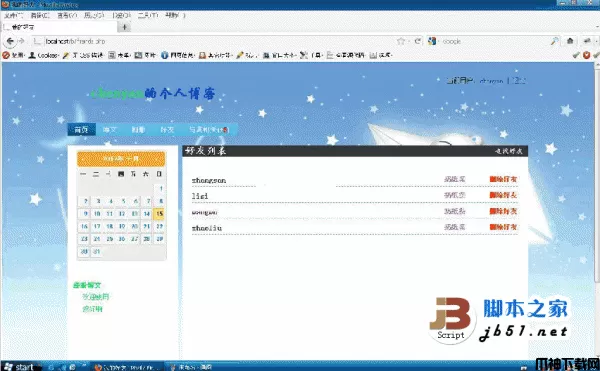Open the 与我相关 nav tab with red badge

[209, 130]
